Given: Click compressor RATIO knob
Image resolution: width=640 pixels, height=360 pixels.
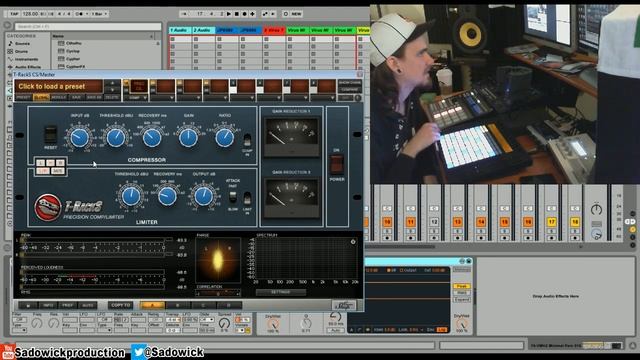Looking at the screenshot, I should click(x=224, y=138).
